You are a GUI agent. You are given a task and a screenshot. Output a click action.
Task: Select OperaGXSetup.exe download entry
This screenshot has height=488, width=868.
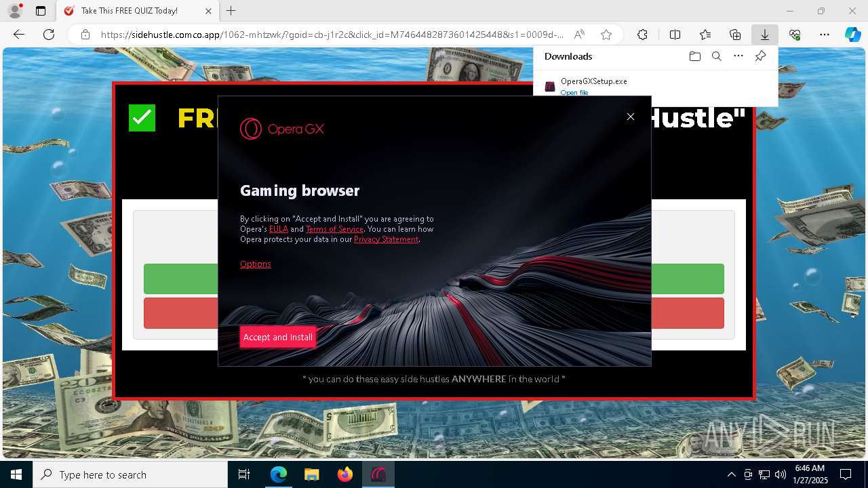(655, 85)
